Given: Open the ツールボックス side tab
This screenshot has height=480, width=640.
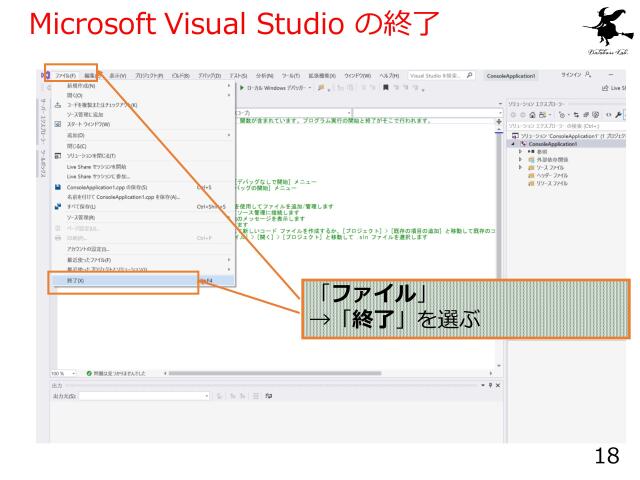Looking at the screenshot, I should point(42,163).
